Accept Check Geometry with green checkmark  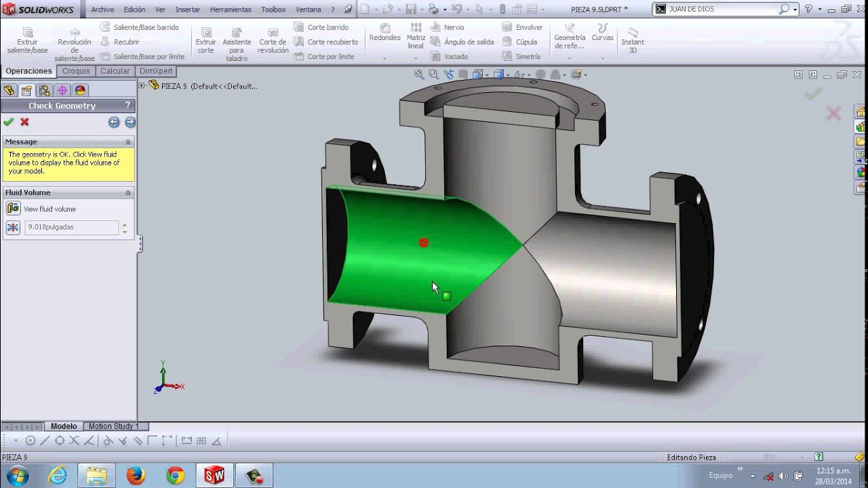[8, 122]
